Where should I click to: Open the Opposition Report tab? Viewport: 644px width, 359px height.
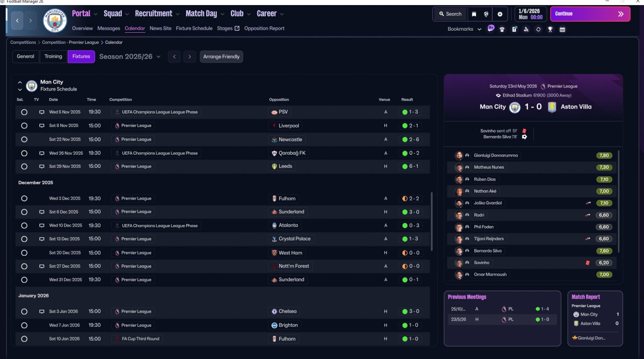pyautogui.click(x=264, y=28)
